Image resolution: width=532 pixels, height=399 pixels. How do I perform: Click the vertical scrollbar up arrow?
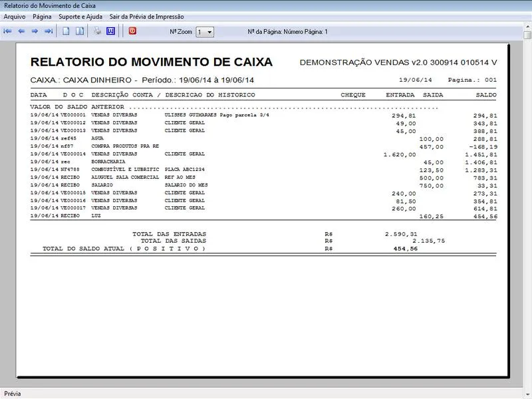527,35
